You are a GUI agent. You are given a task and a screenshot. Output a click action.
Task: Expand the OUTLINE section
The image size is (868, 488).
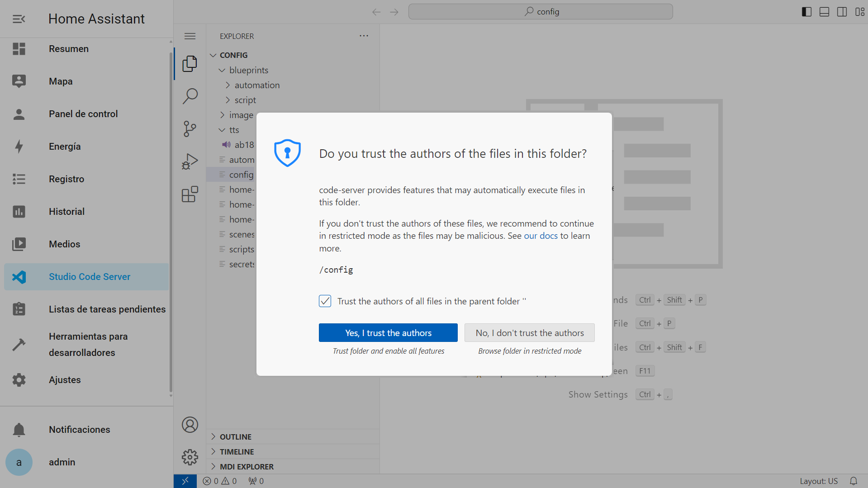(236, 436)
